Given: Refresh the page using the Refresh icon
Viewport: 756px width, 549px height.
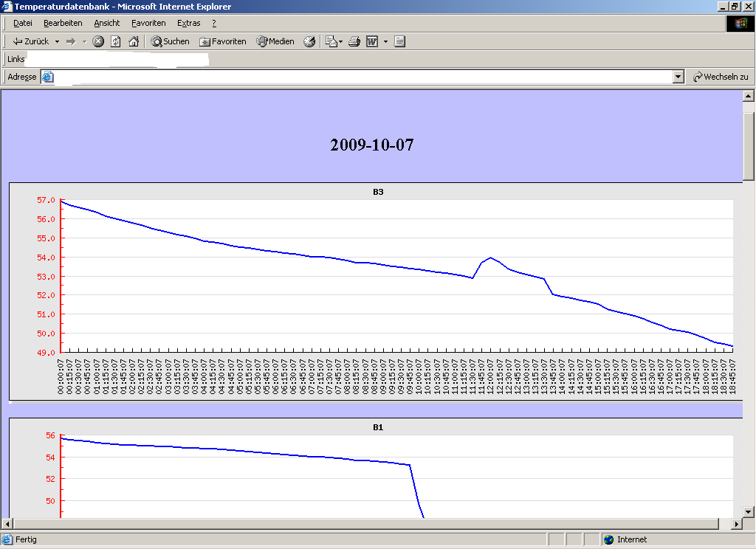Looking at the screenshot, I should 116,41.
